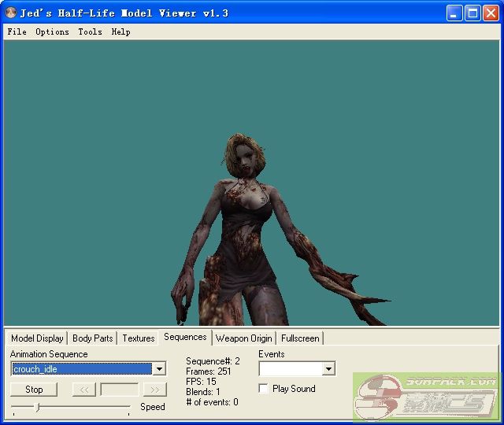The height and width of the screenshot is (425, 504).
Task: Open the File menu
Action: 17,32
